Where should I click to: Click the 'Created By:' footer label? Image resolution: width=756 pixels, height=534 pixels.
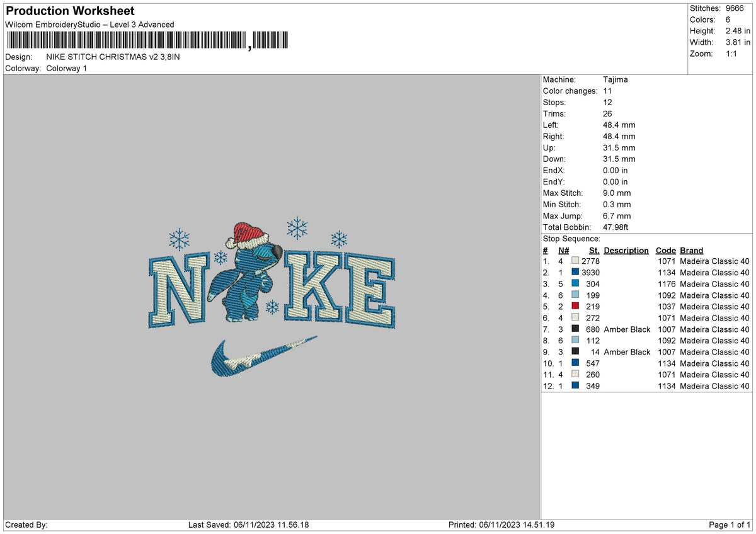coord(26,525)
